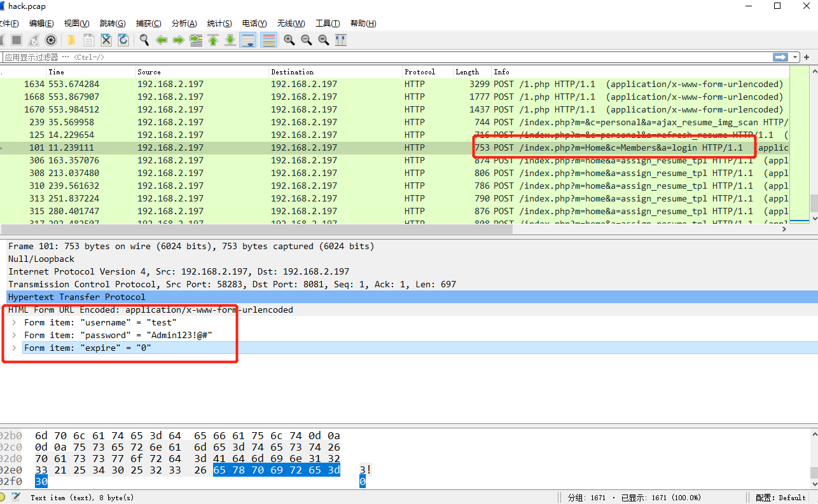Open display filter history dropdown
Screen dimensions: 818x504
click(x=795, y=57)
